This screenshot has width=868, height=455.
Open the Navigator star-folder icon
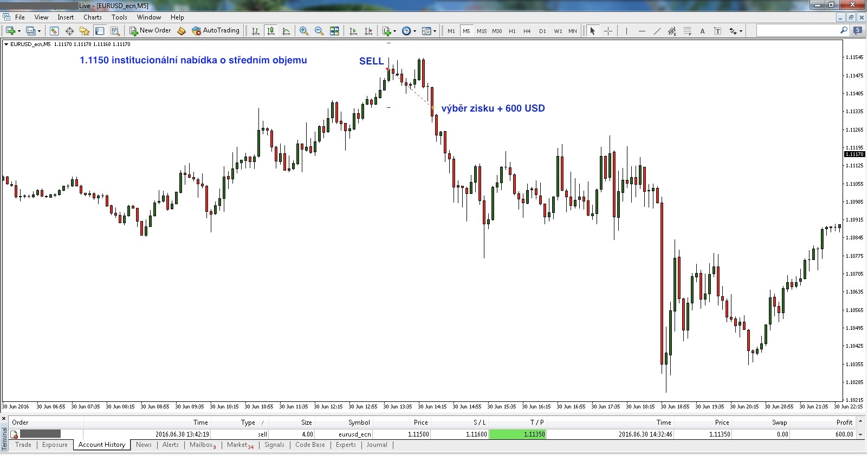85,31
